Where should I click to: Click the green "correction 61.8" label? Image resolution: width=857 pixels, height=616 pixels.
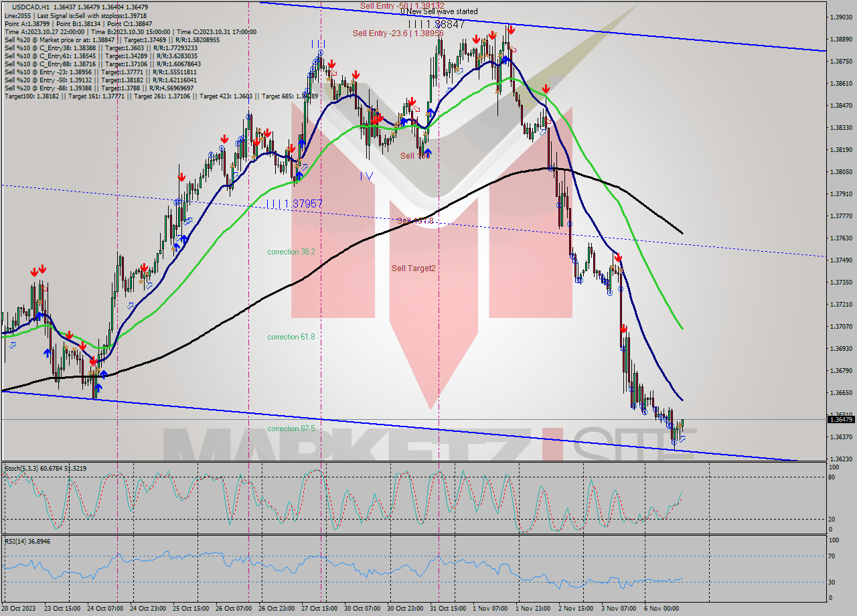289,337
